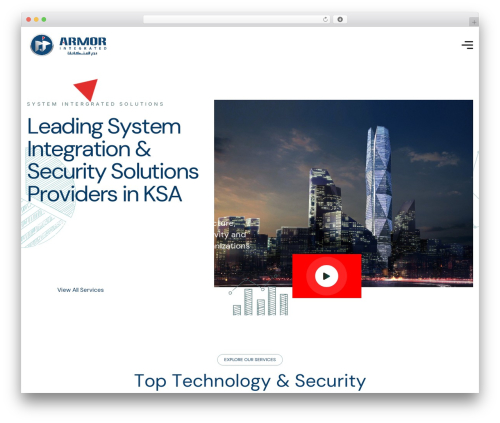Click the Armor Integrated logo
The image size is (500, 423).
click(x=68, y=45)
